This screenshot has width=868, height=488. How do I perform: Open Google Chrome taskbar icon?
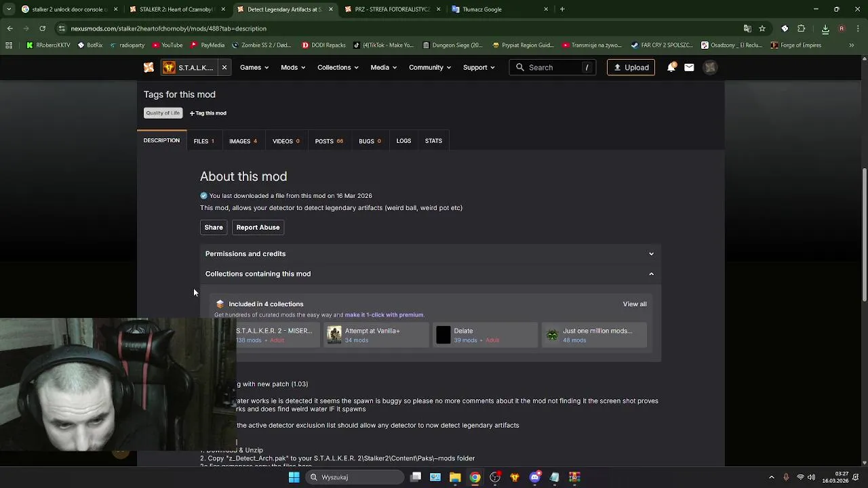475,477
